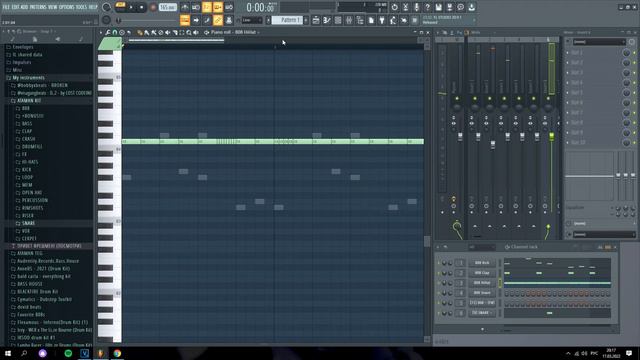Click the 808 Clap channel button
The image size is (640, 360).
(482, 273)
